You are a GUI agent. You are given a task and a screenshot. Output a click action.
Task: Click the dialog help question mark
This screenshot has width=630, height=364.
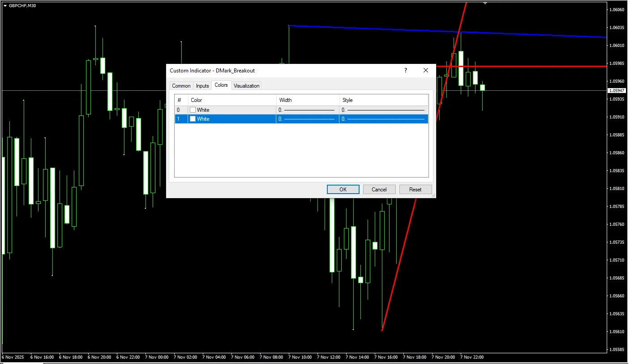(x=406, y=71)
